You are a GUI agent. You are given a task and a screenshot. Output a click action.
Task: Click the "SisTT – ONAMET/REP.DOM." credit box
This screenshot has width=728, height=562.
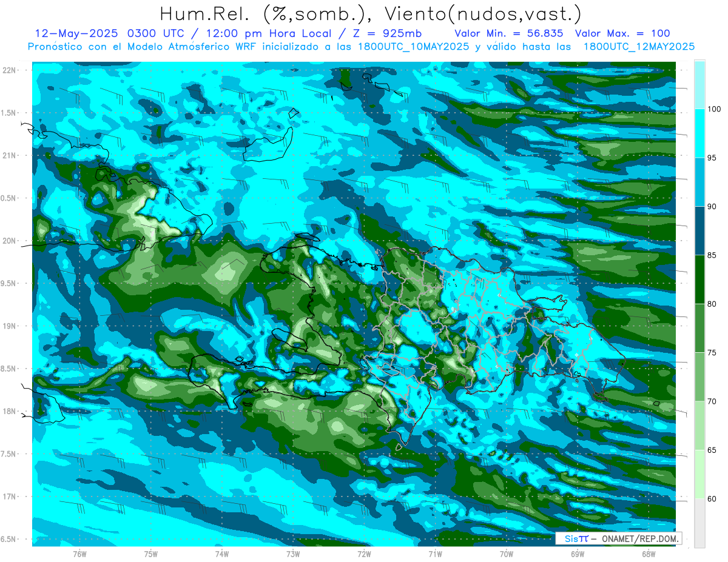619,538
